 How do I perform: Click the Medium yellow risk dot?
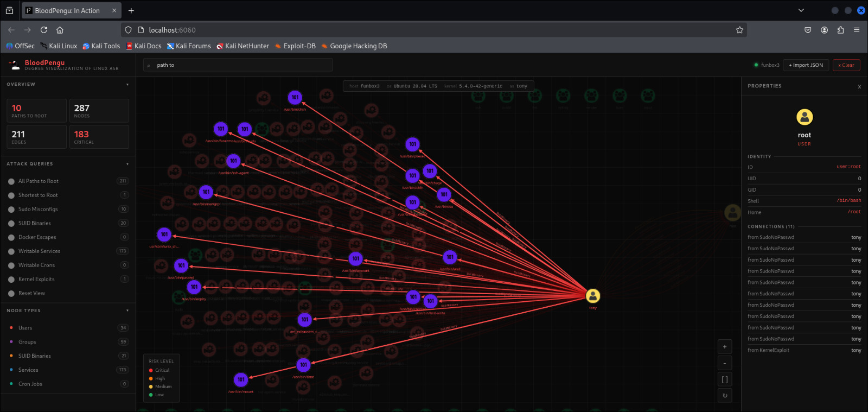pos(151,387)
